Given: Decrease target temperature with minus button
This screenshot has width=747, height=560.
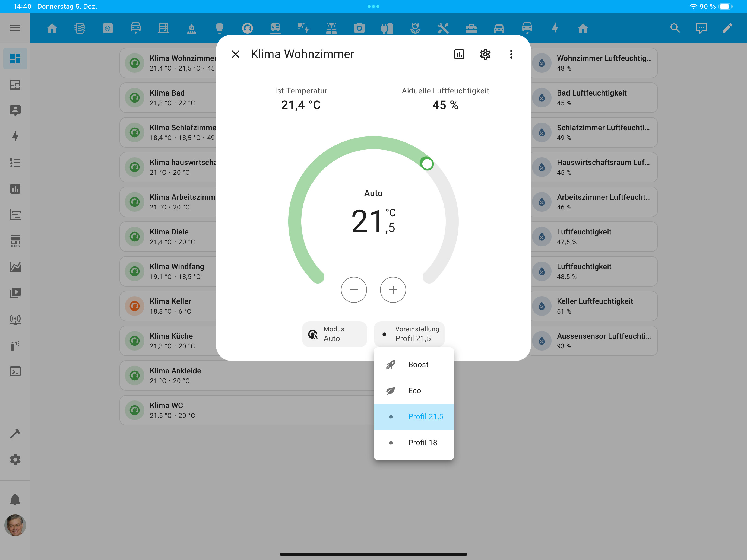Looking at the screenshot, I should (x=354, y=289).
